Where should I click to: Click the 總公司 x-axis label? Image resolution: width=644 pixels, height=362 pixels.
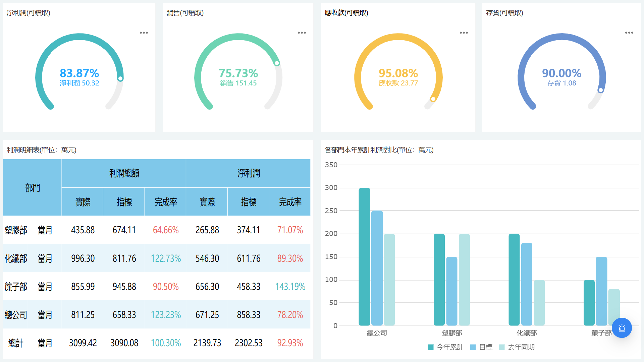pyautogui.click(x=377, y=333)
